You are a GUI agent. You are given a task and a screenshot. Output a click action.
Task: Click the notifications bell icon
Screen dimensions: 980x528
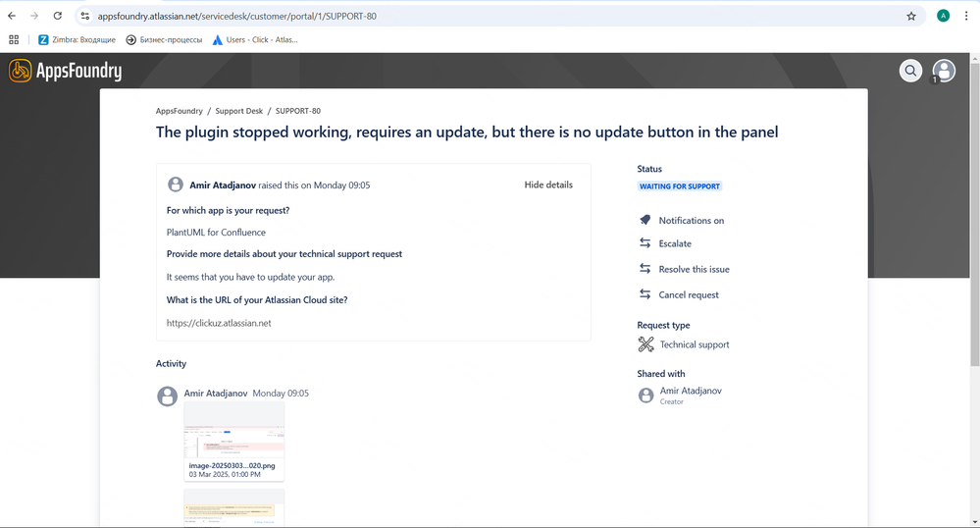click(x=645, y=220)
